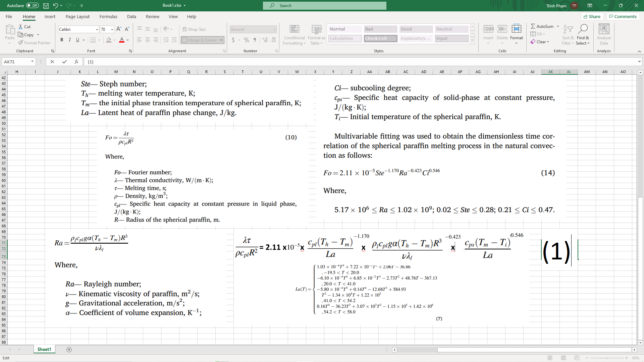Screen dimensions: 644x362
Task: Switch to the Formulas tab
Action: (108, 16)
